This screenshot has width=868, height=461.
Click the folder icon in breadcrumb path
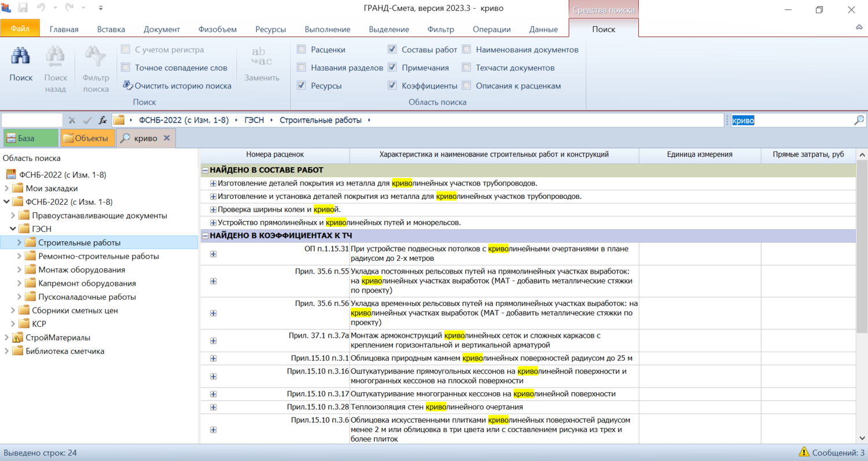119,120
